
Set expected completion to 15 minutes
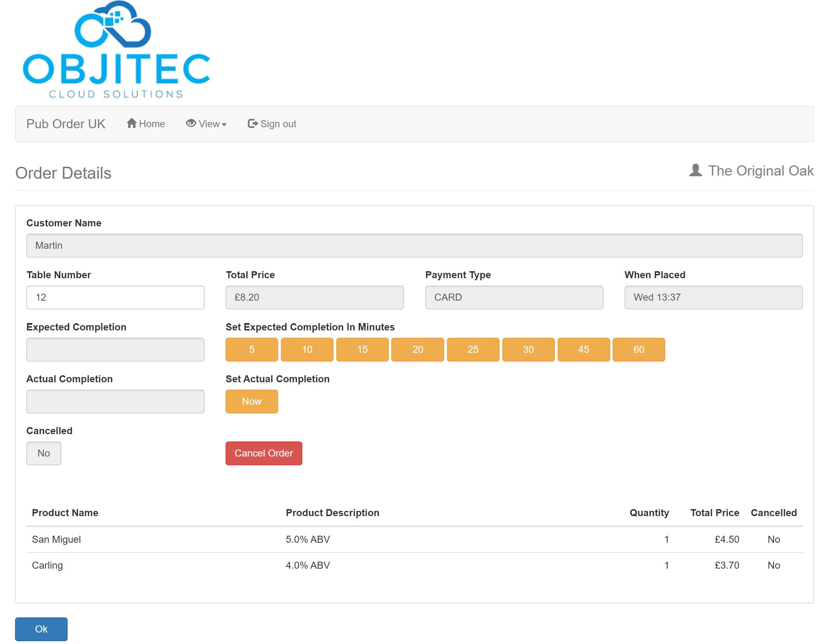coord(363,350)
